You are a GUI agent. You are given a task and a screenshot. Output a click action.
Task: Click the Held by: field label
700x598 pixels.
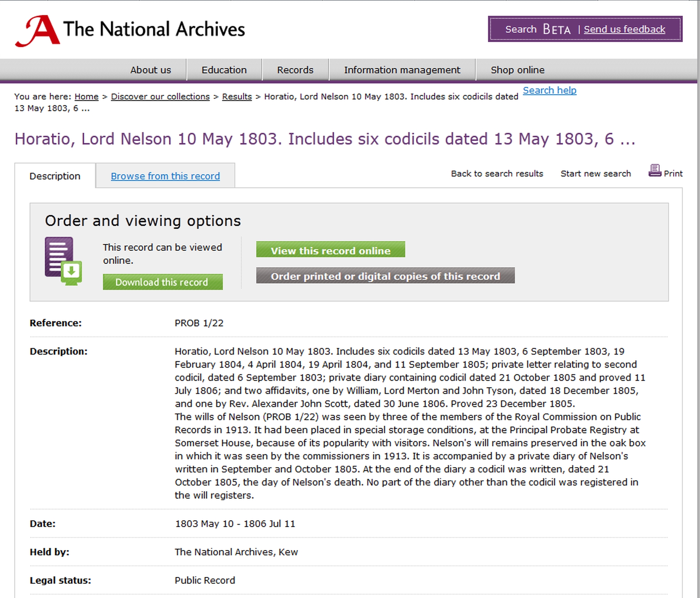coord(49,552)
